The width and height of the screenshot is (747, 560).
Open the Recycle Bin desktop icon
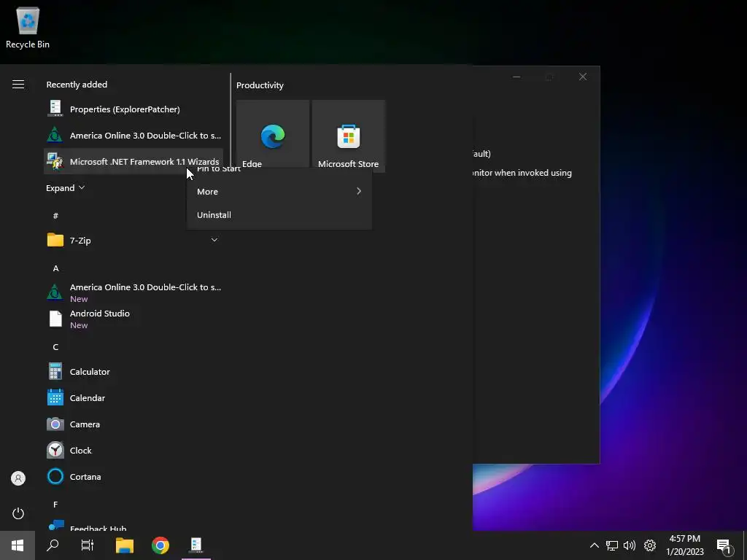(28, 28)
